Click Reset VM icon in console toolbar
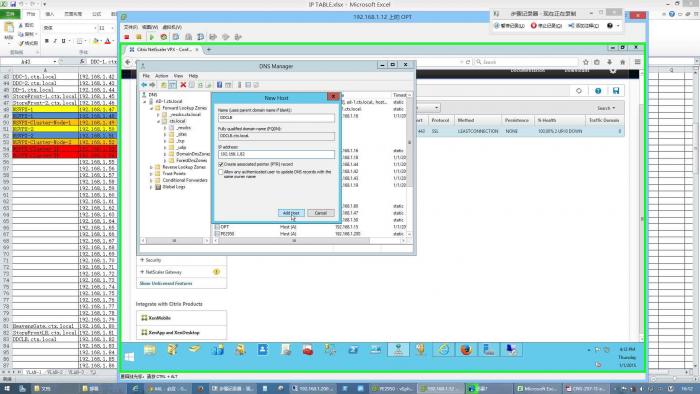This screenshot has width=700, height=394. tap(164, 37)
